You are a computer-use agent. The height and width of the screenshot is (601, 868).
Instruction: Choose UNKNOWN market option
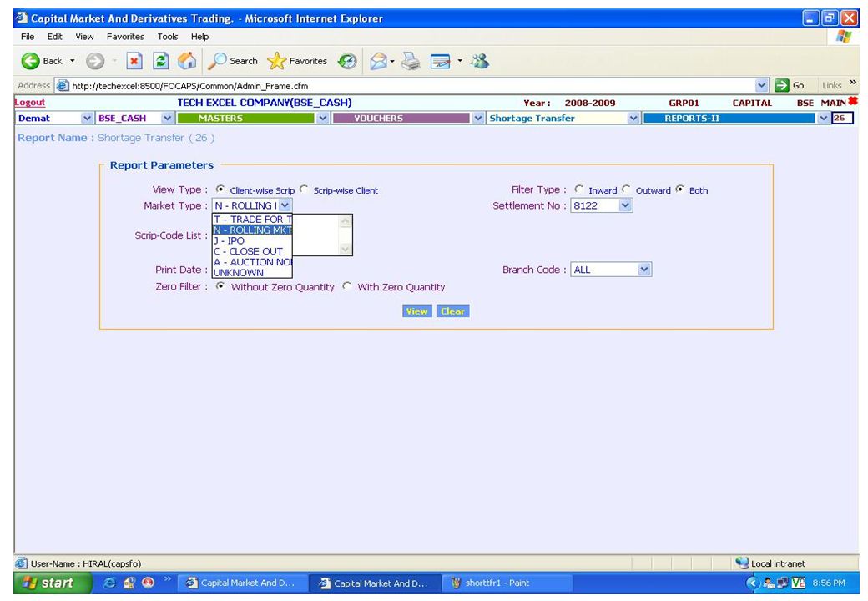coord(252,272)
